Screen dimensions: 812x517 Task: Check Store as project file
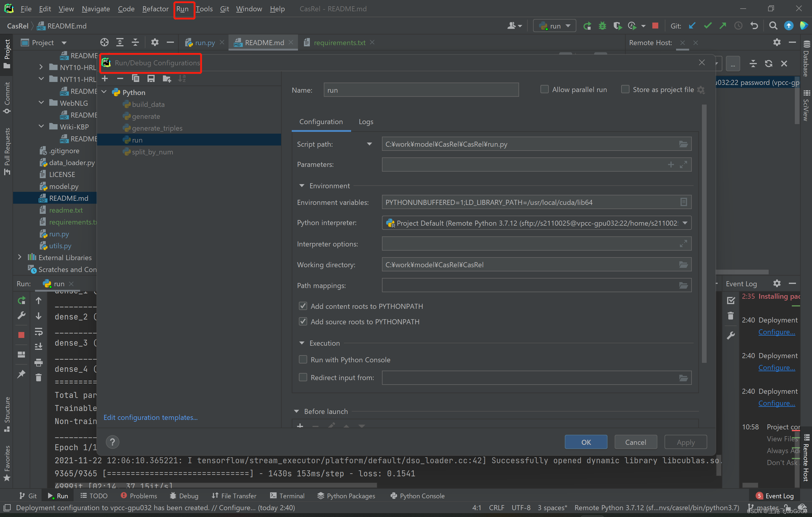click(x=625, y=89)
